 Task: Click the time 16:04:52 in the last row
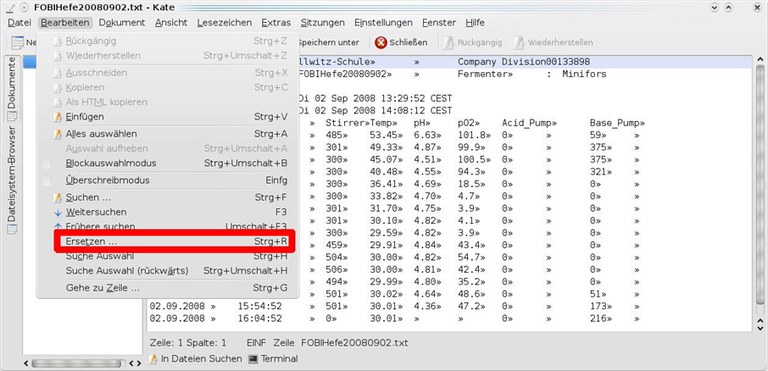pyautogui.click(x=260, y=319)
